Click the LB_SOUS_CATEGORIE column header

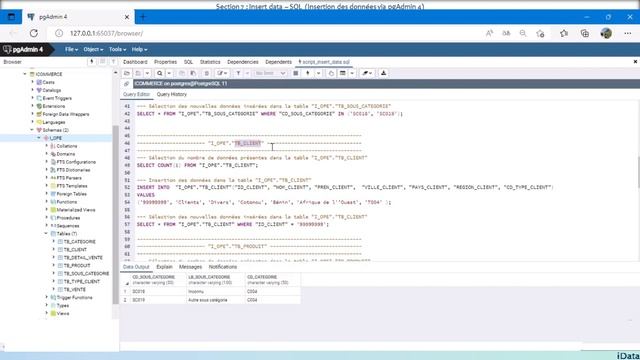[x=215, y=280]
